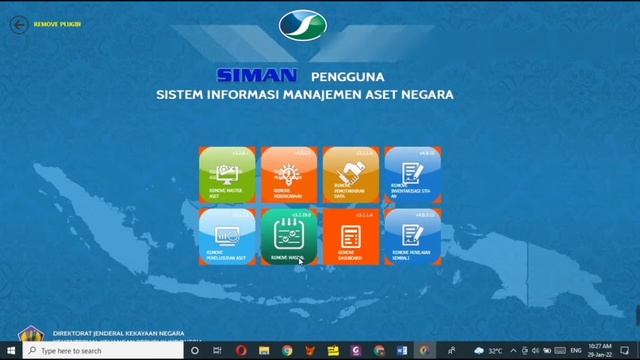Open Sticky Notes from the taskbar
The width and height of the screenshot is (640, 360).
pos(333,351)
